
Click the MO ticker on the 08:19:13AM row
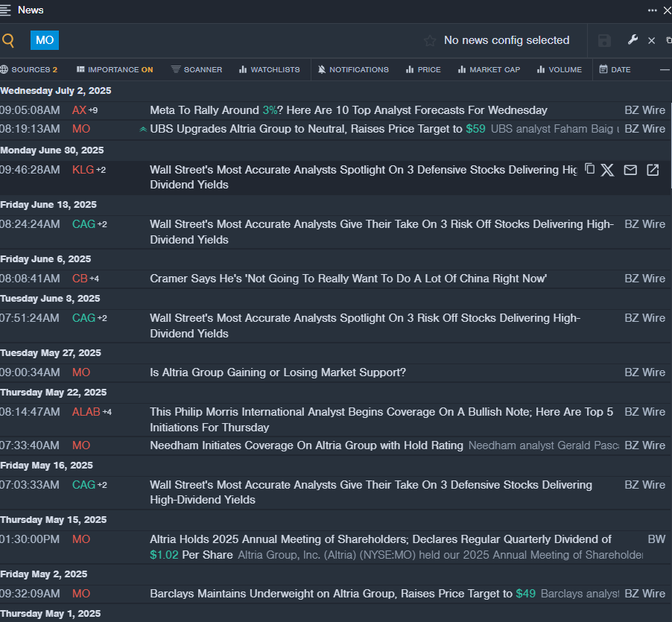click(x=81, y=129)
